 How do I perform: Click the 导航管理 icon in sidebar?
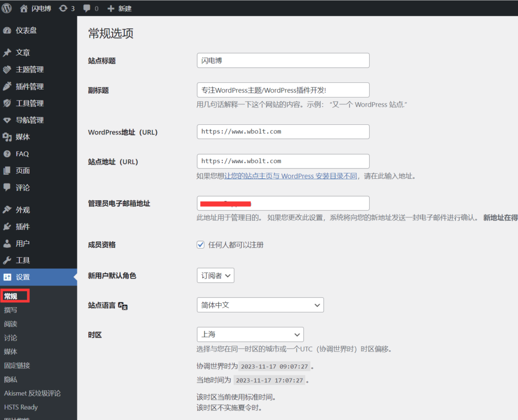tap(7, 120)
